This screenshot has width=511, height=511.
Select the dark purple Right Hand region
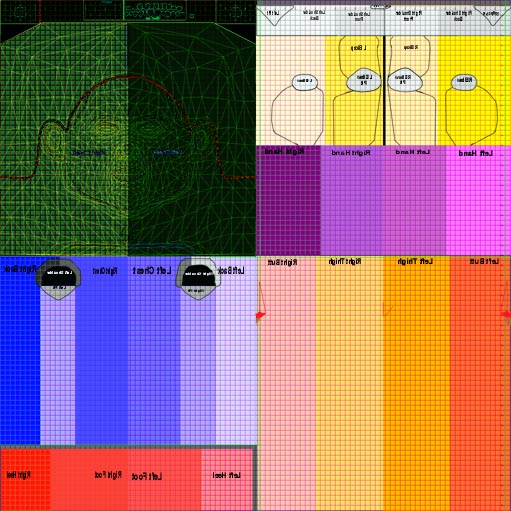click(x=288, y=200)
